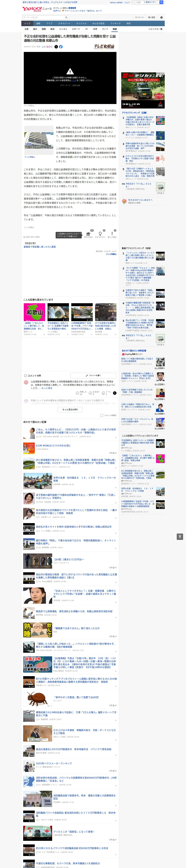Open the 台風23号 weather info article thumbnail
Viewport: 186px width, 868px height.
coord(38,664)
